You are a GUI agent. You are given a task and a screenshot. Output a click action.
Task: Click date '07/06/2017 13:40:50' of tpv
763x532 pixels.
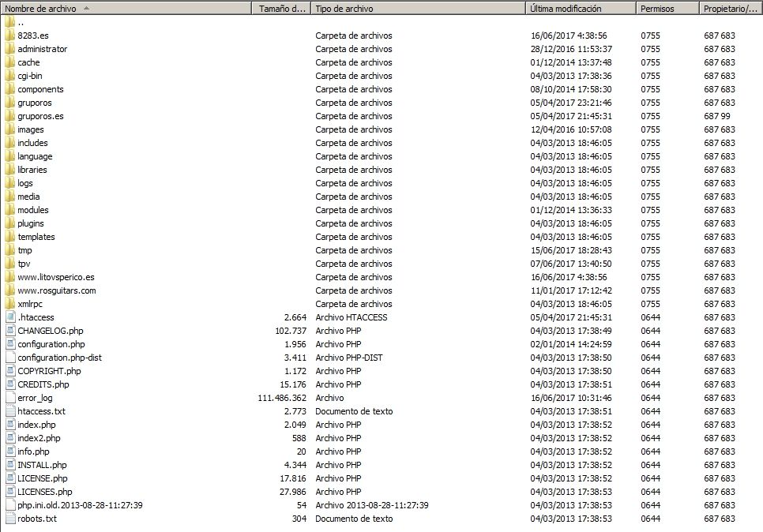[571, 264]
